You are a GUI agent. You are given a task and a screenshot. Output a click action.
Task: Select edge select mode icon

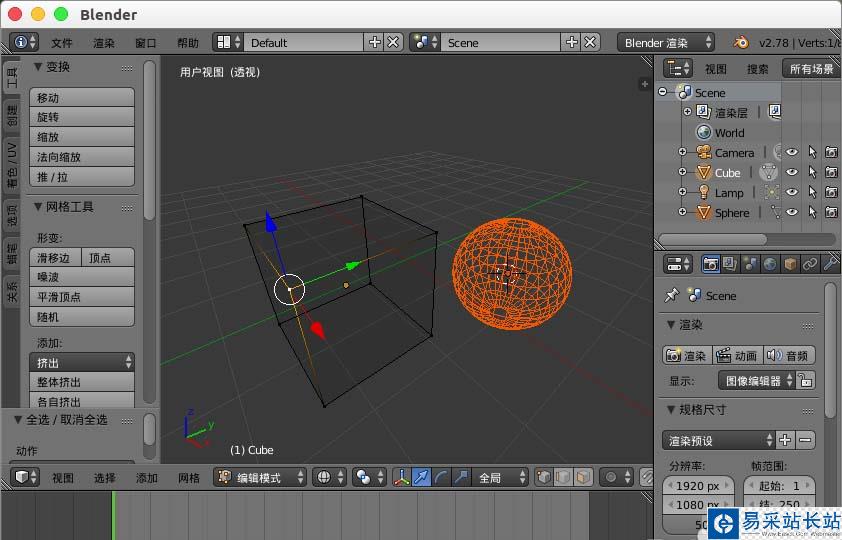[x=563, y=477]
